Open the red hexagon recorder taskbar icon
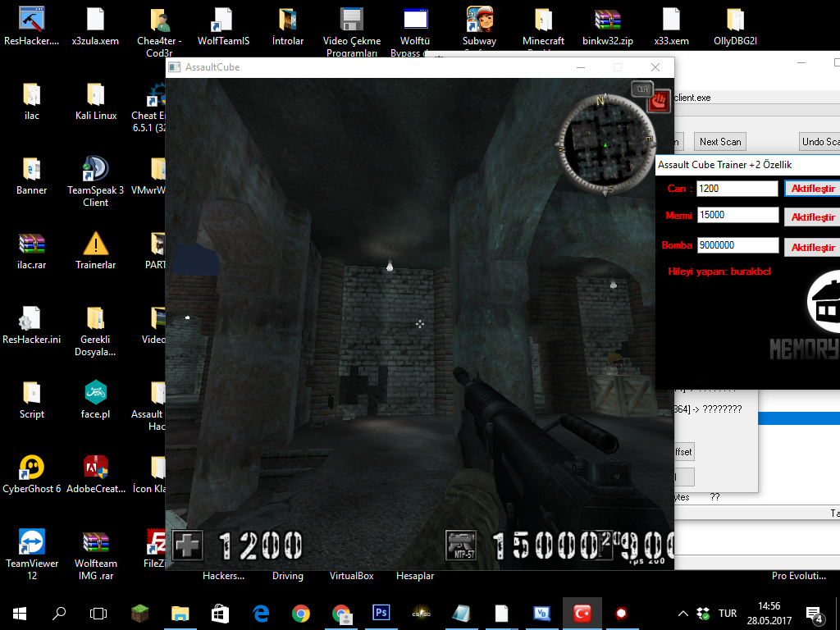The image size is (840, 630). 621,614
